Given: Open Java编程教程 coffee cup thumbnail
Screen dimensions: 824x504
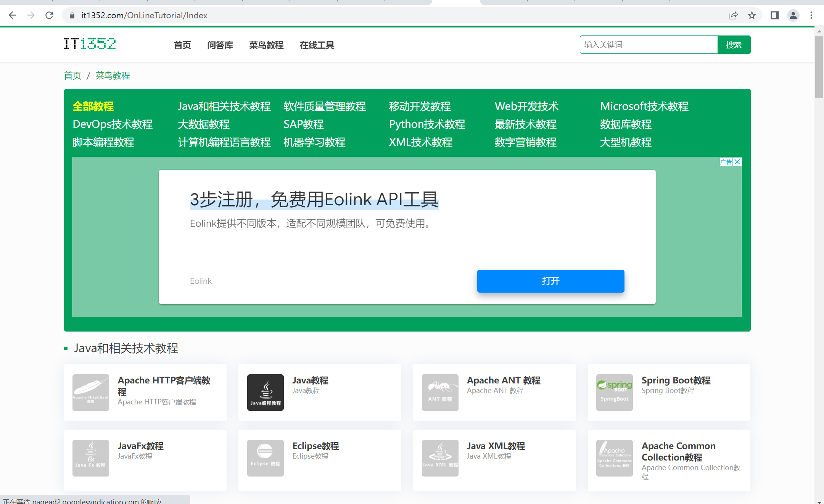Looking at the screenshot, I should [266, 393].
